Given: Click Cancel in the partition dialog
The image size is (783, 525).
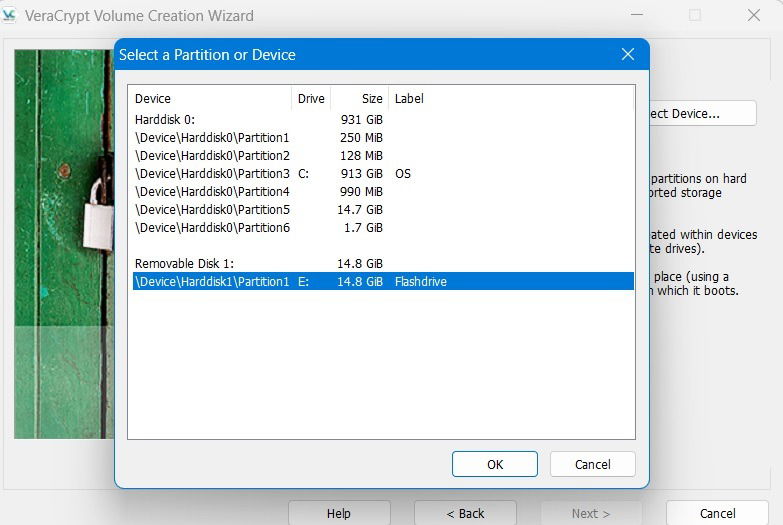Looking at the screenshot, I should 593,464.
